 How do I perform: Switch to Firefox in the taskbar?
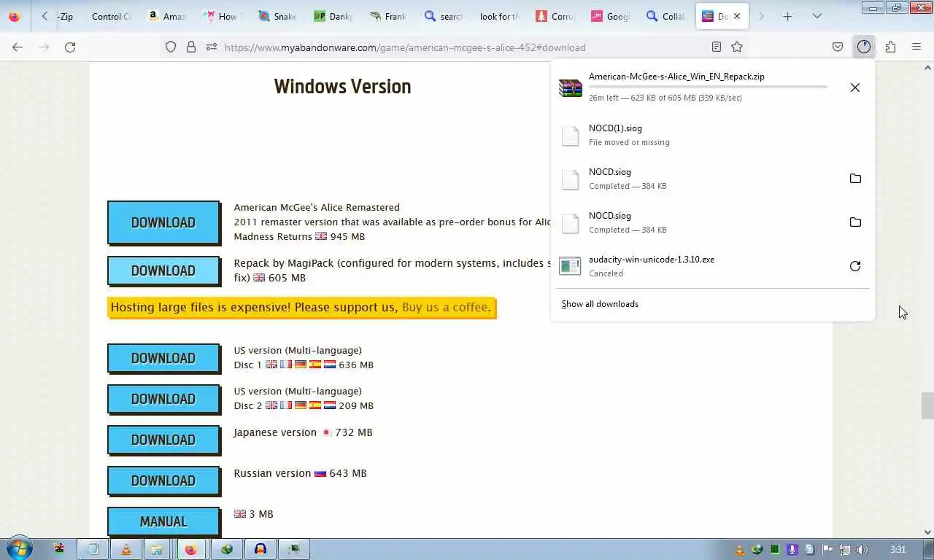point(191,549)
